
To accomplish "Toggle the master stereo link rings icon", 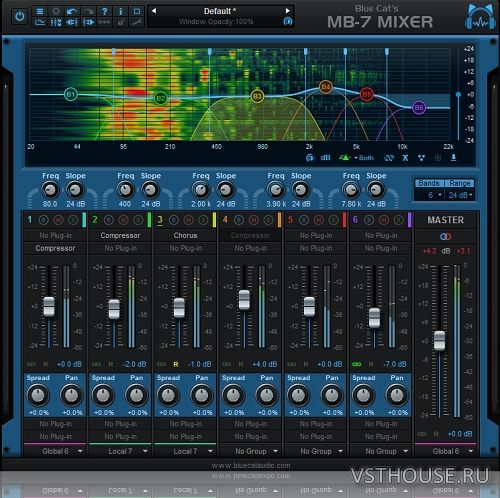I will pyautogui.click(x=445, y=236).
